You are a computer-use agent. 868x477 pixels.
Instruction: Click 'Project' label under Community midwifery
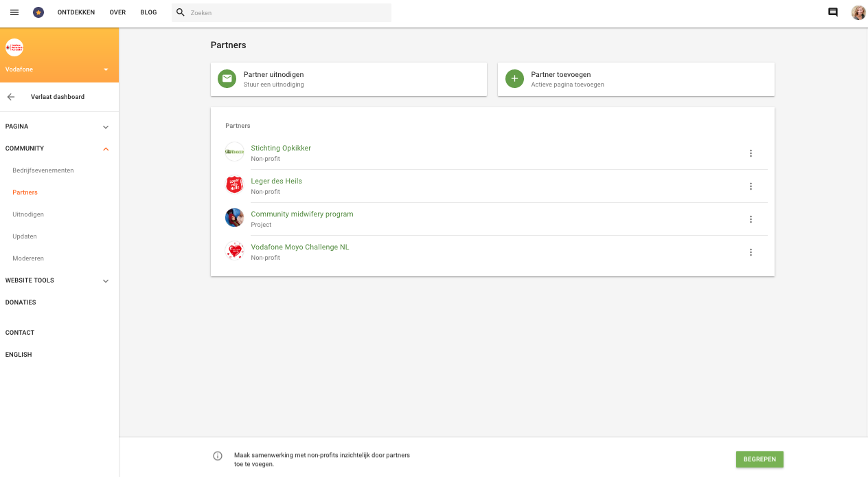pos(261,225)
